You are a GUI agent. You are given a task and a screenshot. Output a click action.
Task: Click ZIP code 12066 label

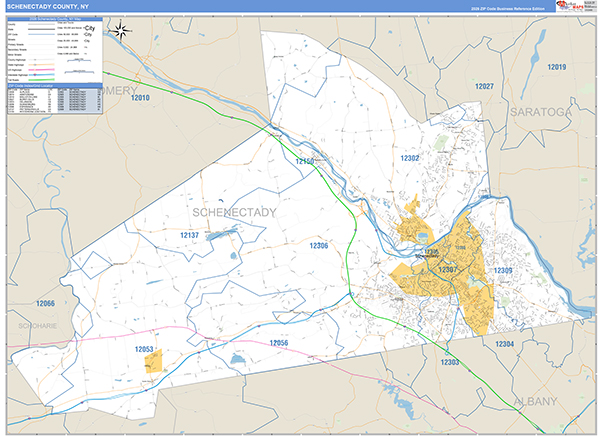tap(45, 303)
